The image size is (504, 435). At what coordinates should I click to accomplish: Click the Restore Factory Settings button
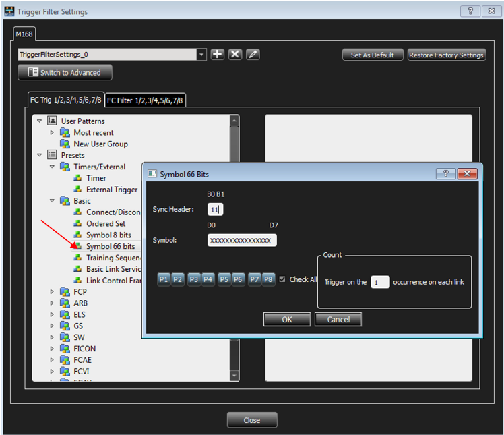(446, 55)
